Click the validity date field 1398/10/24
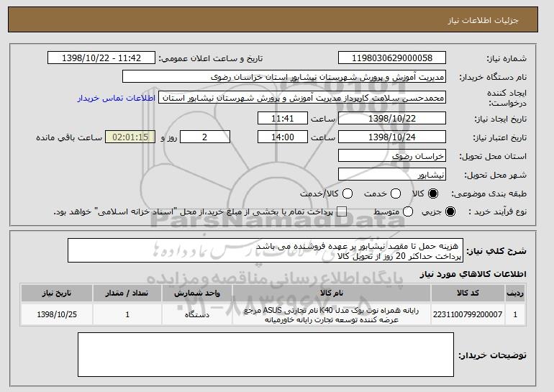 tap(392, 137)
